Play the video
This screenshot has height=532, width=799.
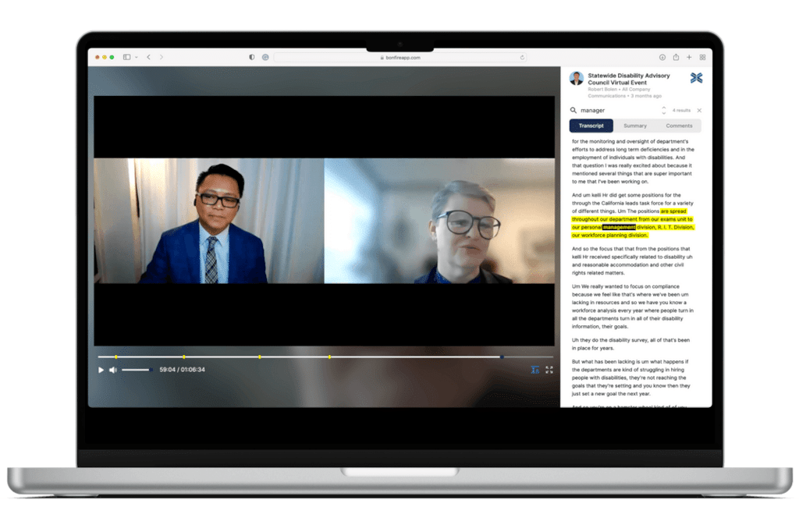(x=101, y=370)
